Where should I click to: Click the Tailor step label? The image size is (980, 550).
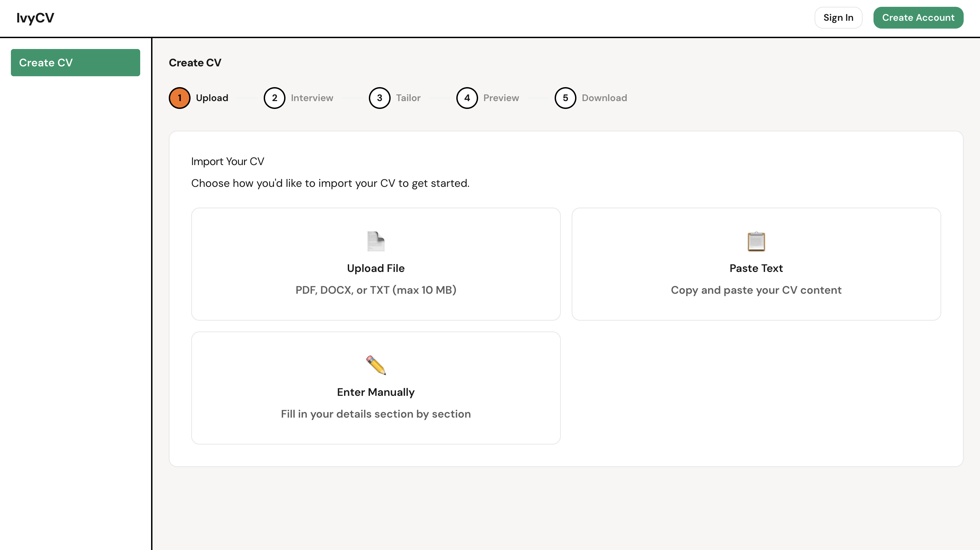point(408,98)
